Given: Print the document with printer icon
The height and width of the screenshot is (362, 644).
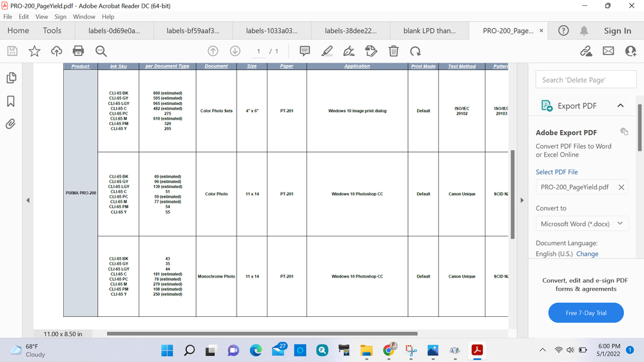Looking at the screenshot, I should tap(78, 51).
